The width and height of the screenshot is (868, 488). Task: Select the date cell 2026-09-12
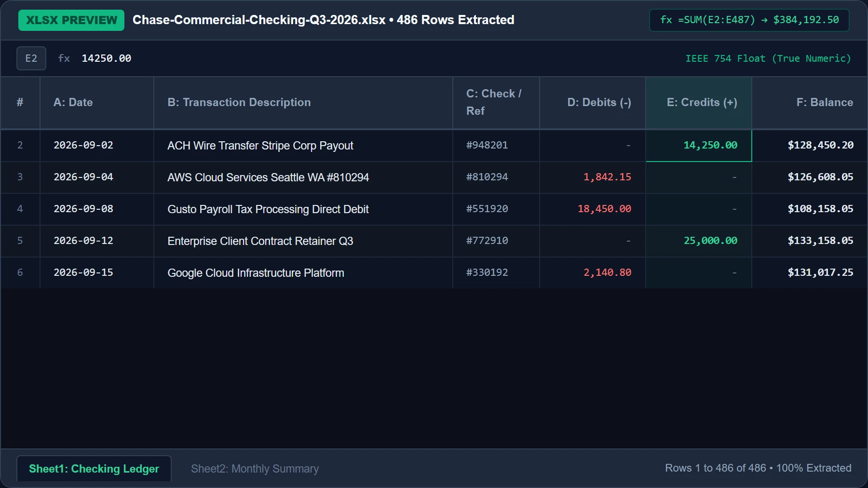[x=97, y=241]
